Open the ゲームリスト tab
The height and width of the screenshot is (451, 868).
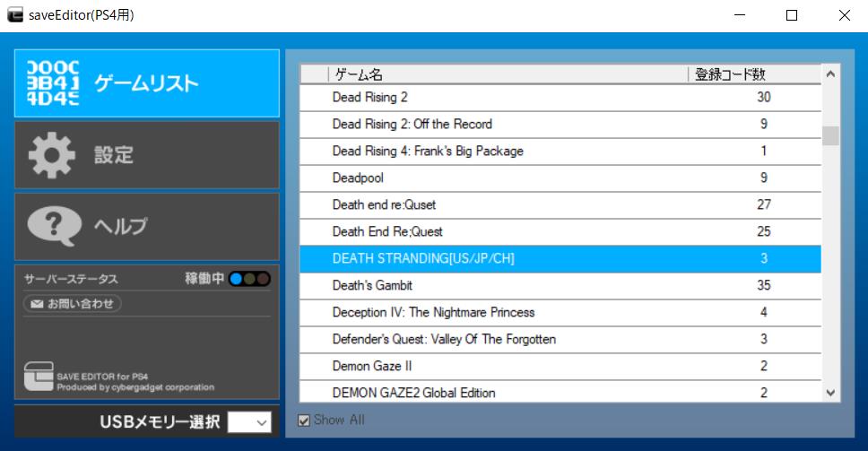pos(147,83)
